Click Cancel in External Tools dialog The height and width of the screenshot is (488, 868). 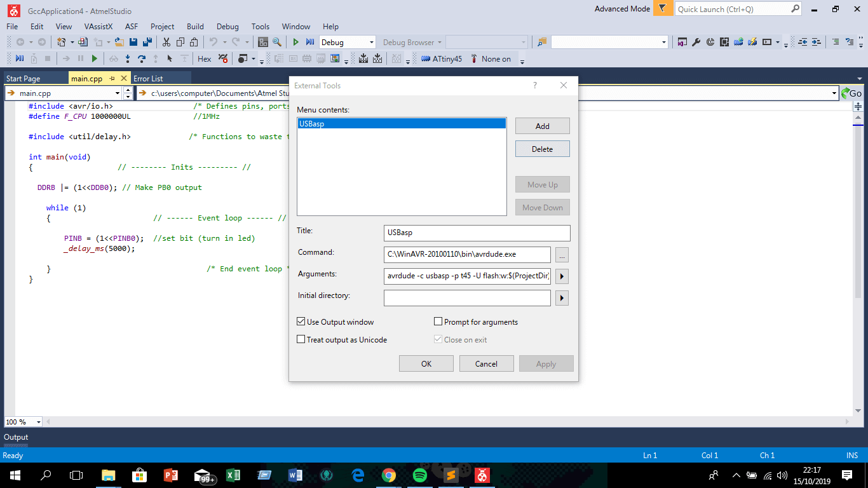point(487,363)
